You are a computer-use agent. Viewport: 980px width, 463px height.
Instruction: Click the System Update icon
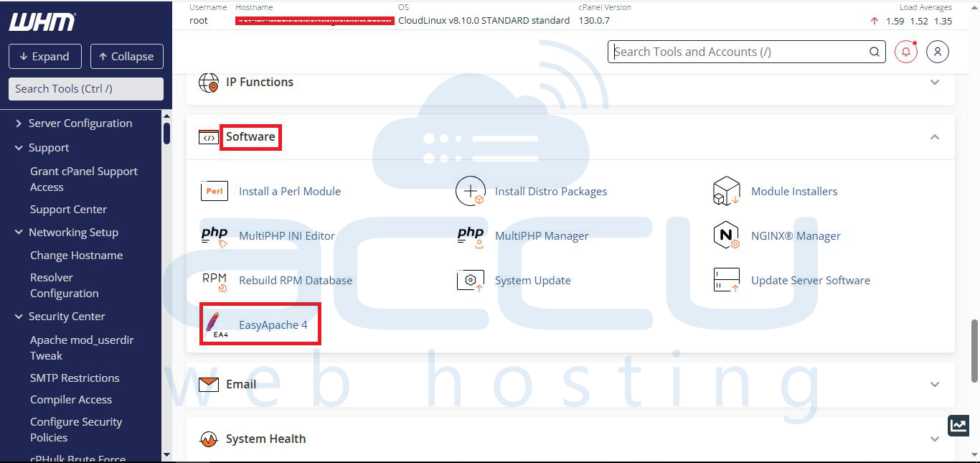point(471,280)
